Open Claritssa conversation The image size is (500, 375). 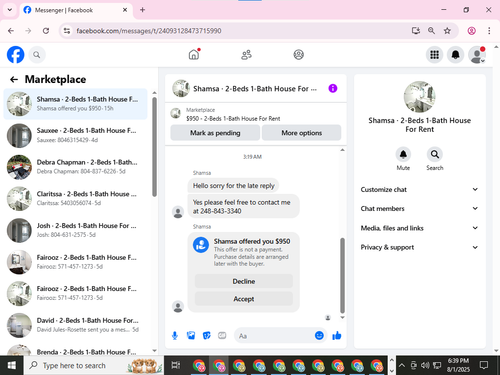pos(75,199)
